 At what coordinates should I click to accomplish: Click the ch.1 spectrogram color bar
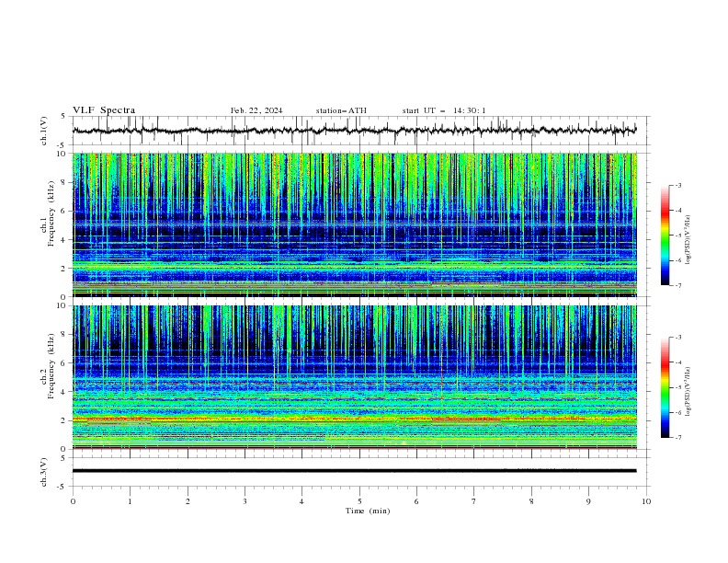(665, 235)
